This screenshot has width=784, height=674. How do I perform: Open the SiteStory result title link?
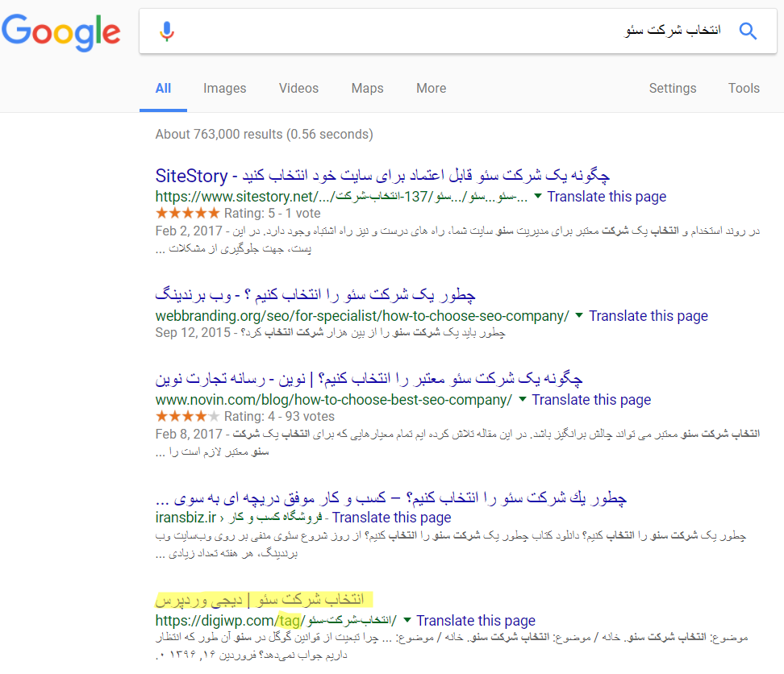[x=382, y=176]
